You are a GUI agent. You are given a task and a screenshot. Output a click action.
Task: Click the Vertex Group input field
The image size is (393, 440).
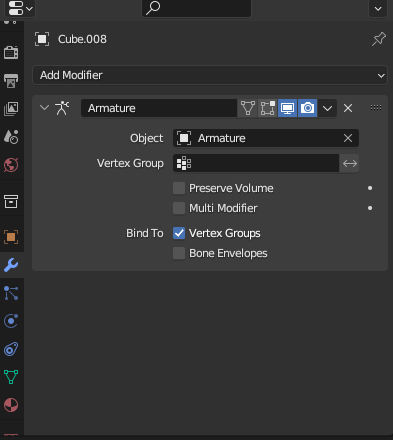[x=256, y=163]
